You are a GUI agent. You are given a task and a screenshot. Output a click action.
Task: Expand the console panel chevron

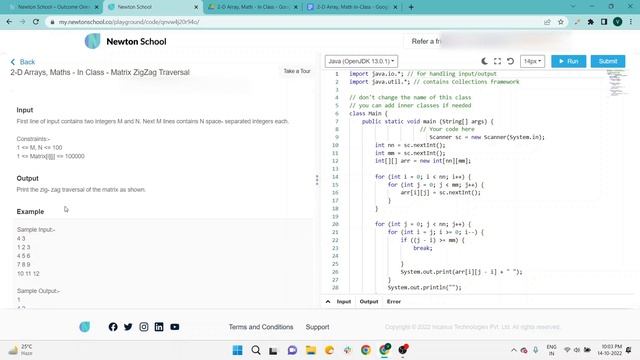click(x=328, y=302)
